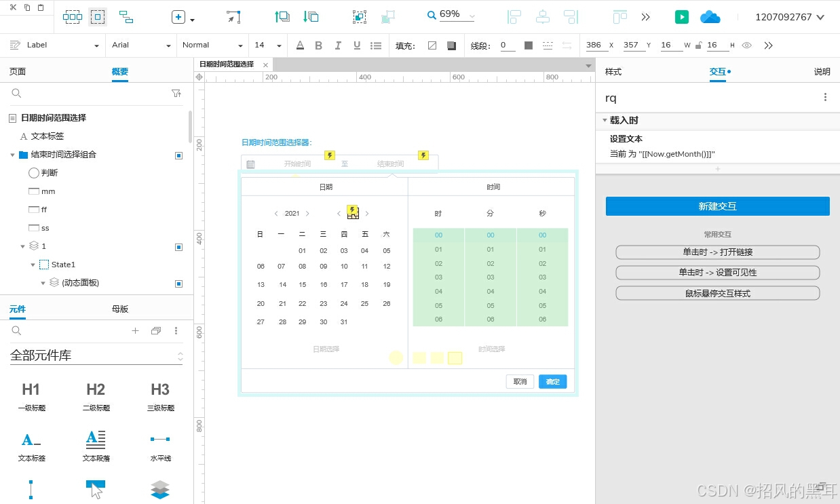Click the outline search magnifier

17,94
